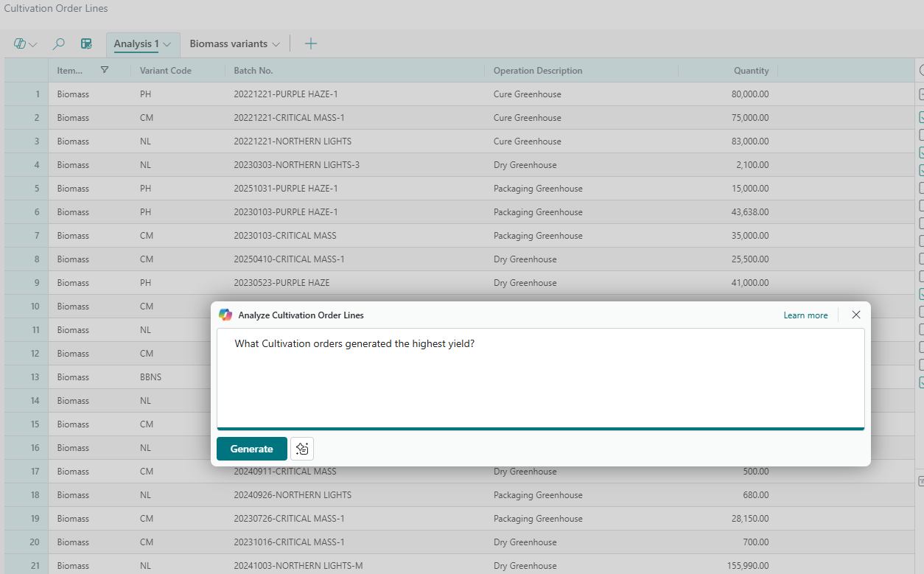Select row number 21 header
The image size is (924, 574).
[x=27, y=566]
